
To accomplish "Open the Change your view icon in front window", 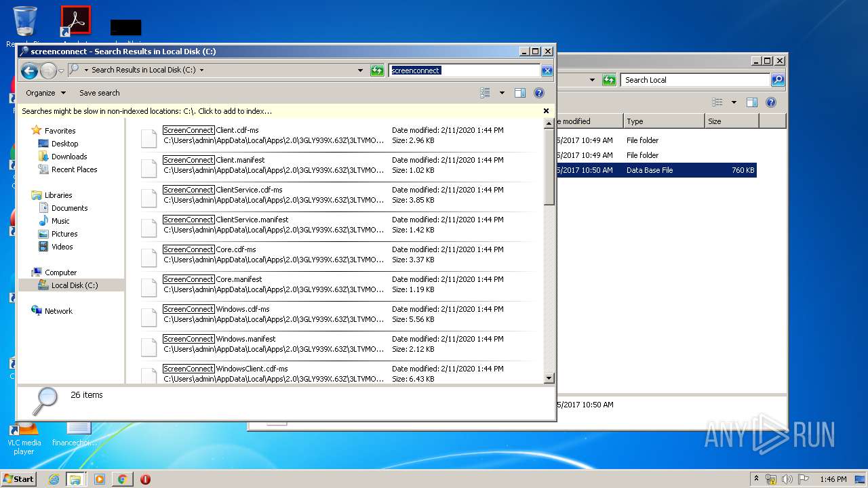I will (486, 93).
